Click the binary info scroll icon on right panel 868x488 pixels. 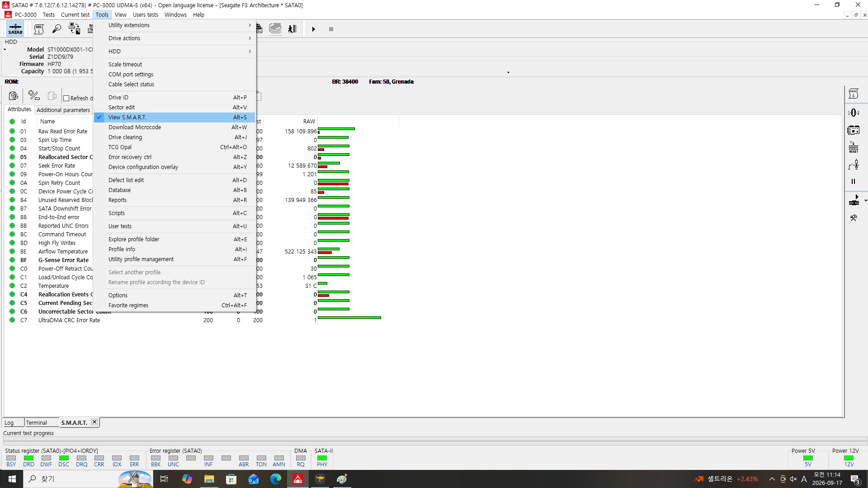pos(854,94)
